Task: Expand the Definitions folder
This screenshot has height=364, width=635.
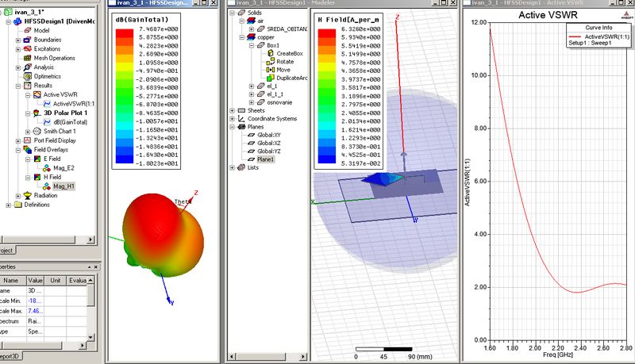Action: tap(7, 204)
